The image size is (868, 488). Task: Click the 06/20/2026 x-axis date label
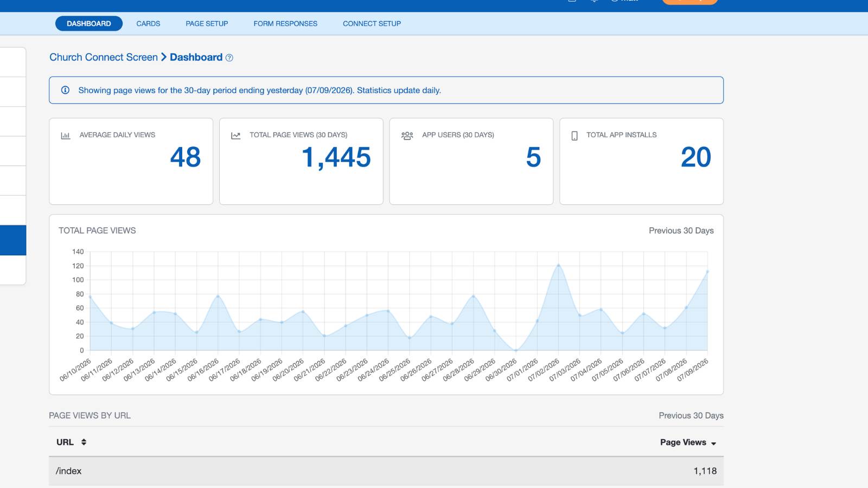click(x=289, y=370)
